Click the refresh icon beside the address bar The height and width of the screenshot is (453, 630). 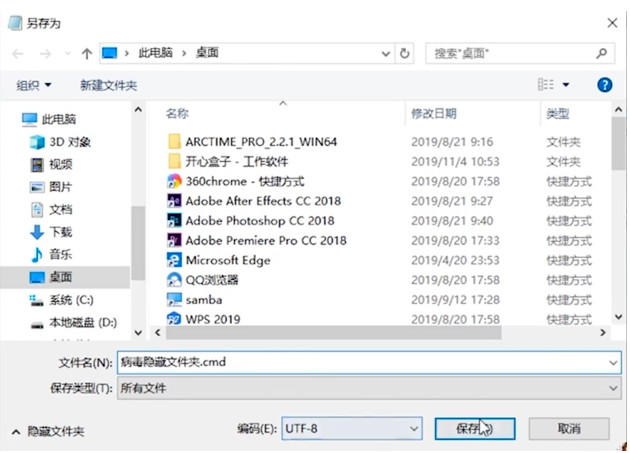404,52
